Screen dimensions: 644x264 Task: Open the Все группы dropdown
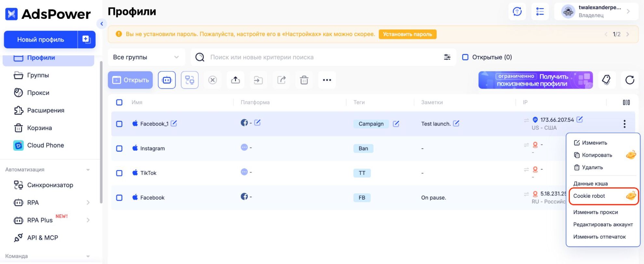pyautogui.click(x=146, y=57)
